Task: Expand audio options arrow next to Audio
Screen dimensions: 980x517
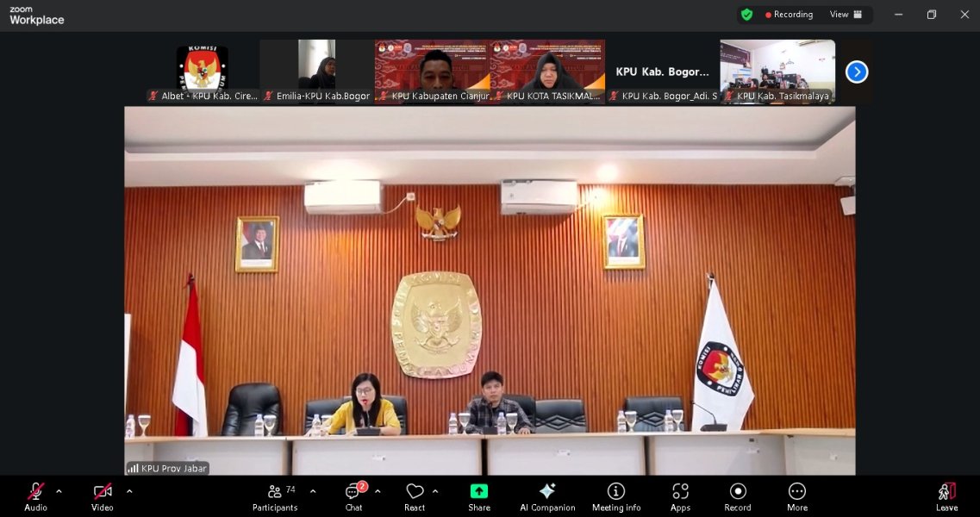Action: [x=59, y=491]
